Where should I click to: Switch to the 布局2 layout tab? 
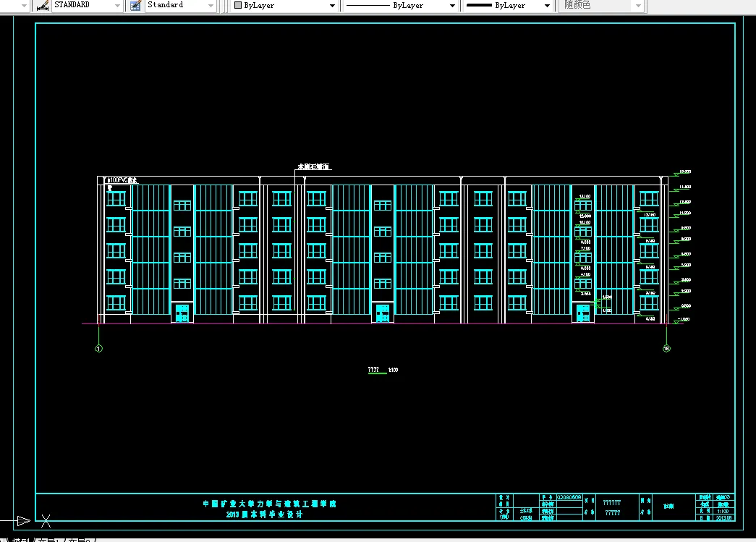80,540
